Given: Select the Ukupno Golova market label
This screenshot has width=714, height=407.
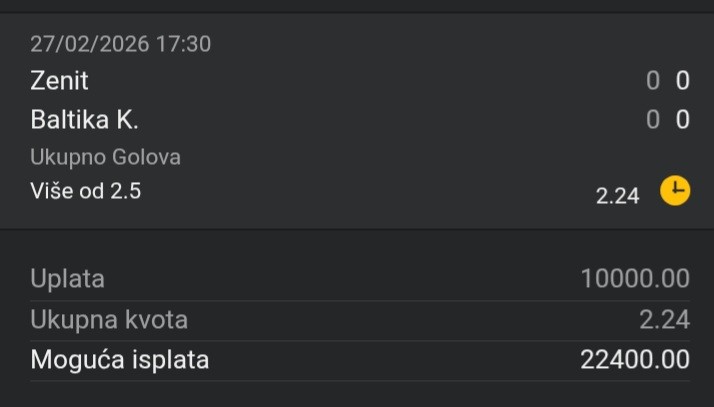Looking at the screenshot, I should pos(105,157).
